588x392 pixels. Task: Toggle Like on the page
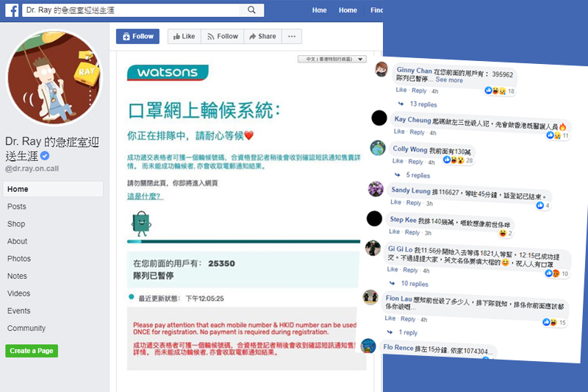point(182,36)
